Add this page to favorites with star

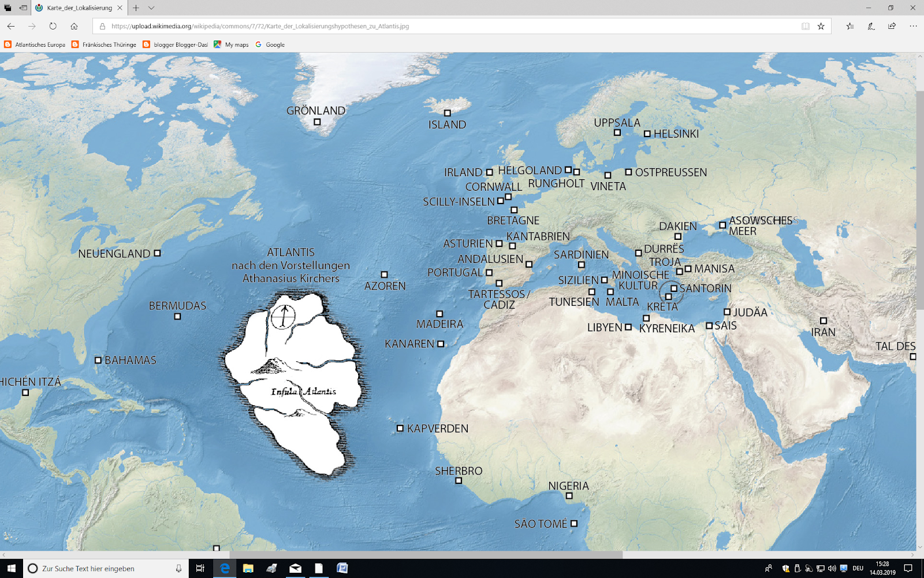pyautogui.click(x=821, y=26)
